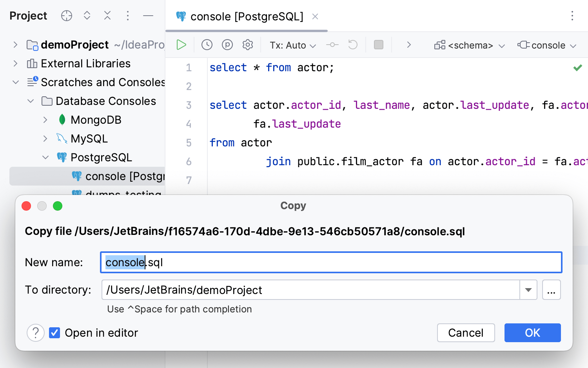Open query console settings gear

pos(248,45)
